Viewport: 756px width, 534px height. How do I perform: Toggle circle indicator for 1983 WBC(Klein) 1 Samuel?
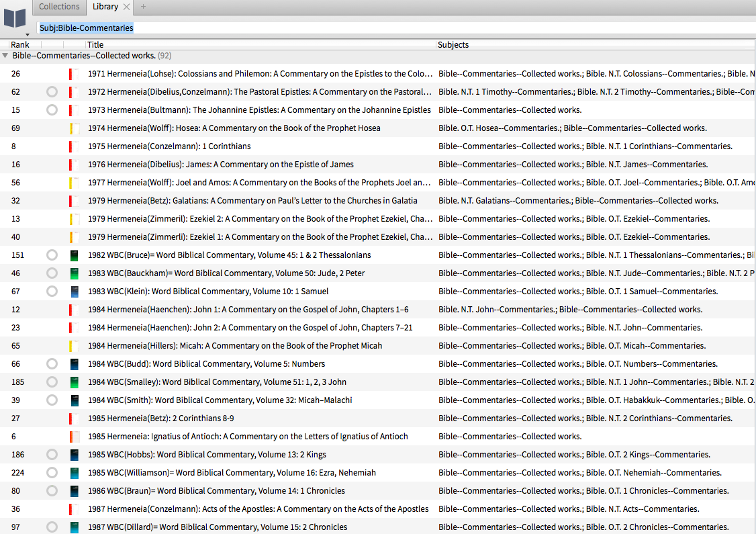tap(52, 292)
